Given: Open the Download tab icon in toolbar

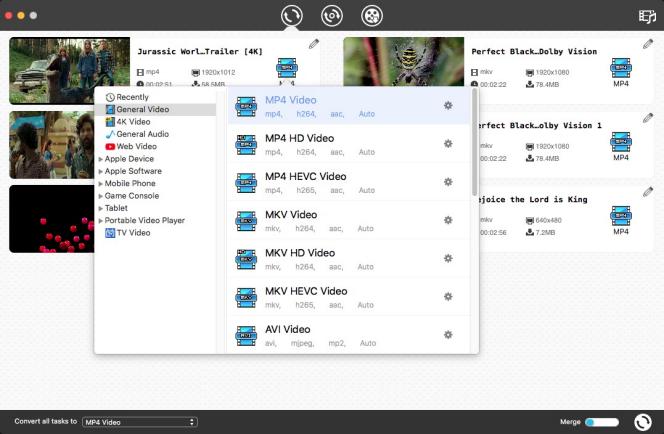Looking at the screenshot, I should point(332,16).
